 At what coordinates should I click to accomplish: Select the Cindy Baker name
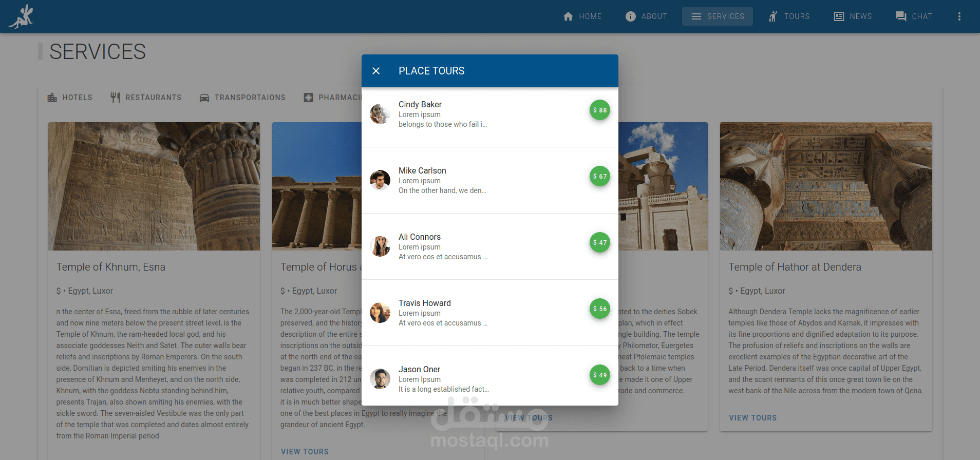tap(420, 104)
